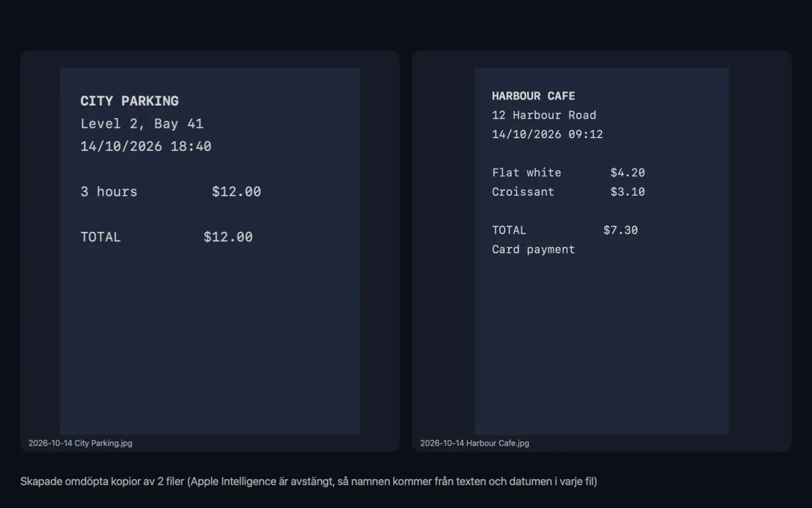812x508 pixels.
Task: Click the Skapade omdöpta kopior status message
Action: [309, 481]
